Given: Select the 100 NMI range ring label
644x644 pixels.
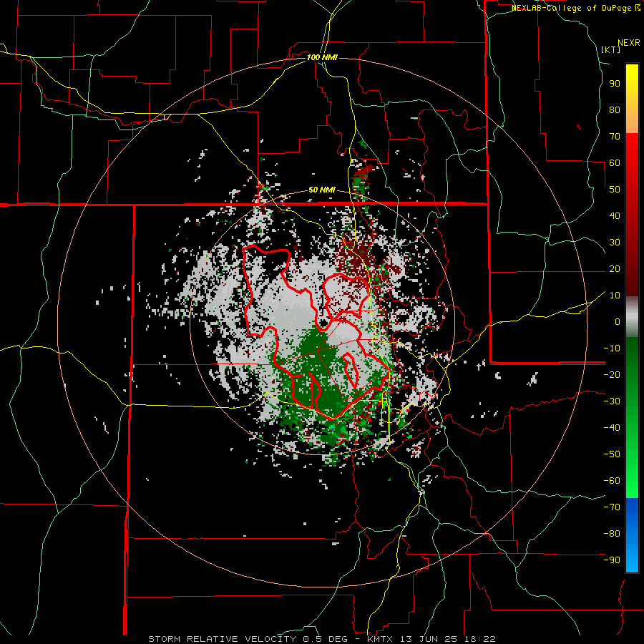Looking at the screenshot, I should 322,57.
